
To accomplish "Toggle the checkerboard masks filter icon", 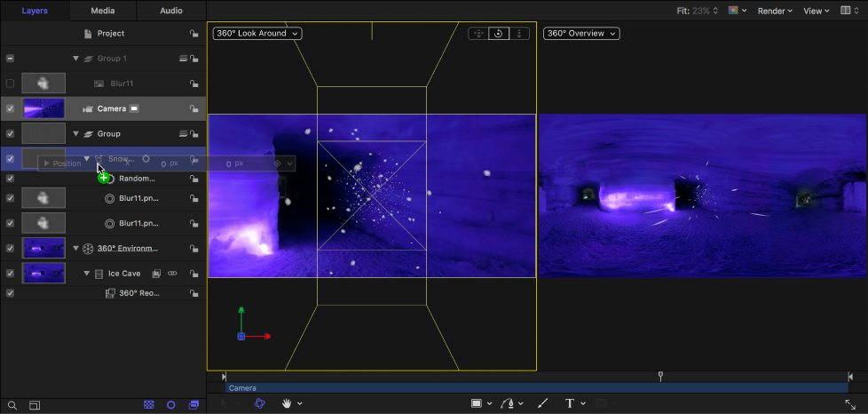I will [x=148, y=405].
